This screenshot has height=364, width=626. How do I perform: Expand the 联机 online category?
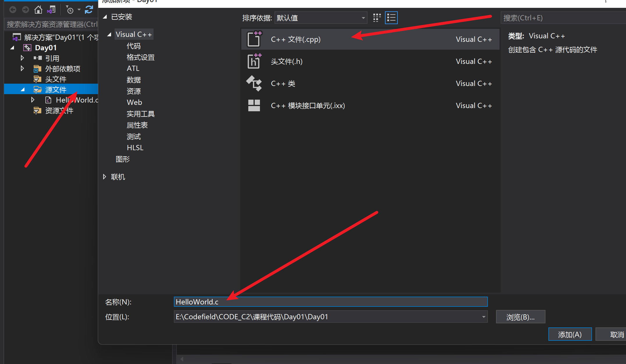[105, 177]
